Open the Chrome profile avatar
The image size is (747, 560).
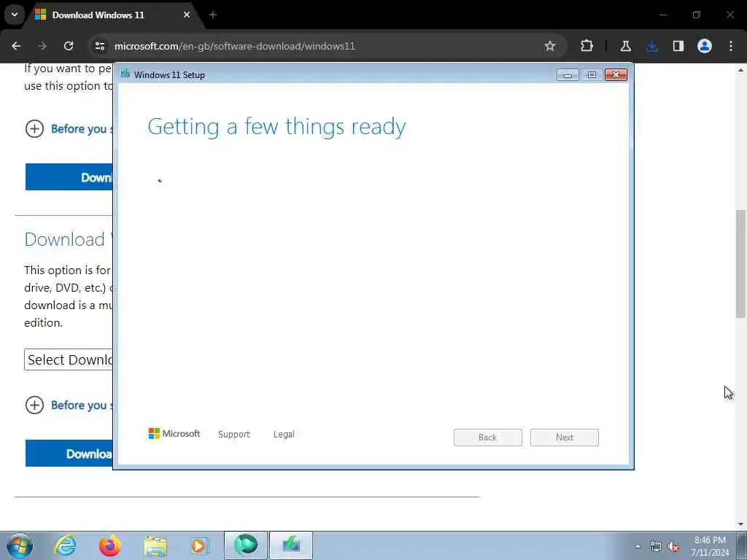point(705,46)
